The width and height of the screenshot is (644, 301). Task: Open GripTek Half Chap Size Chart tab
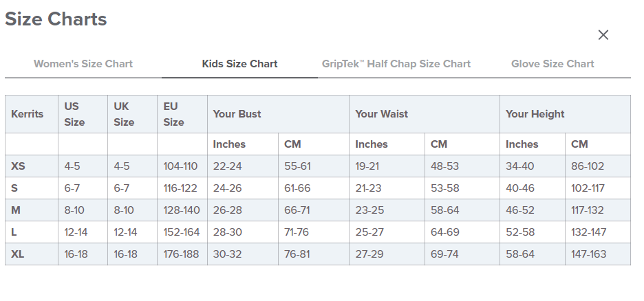click(x=396, y=64)
